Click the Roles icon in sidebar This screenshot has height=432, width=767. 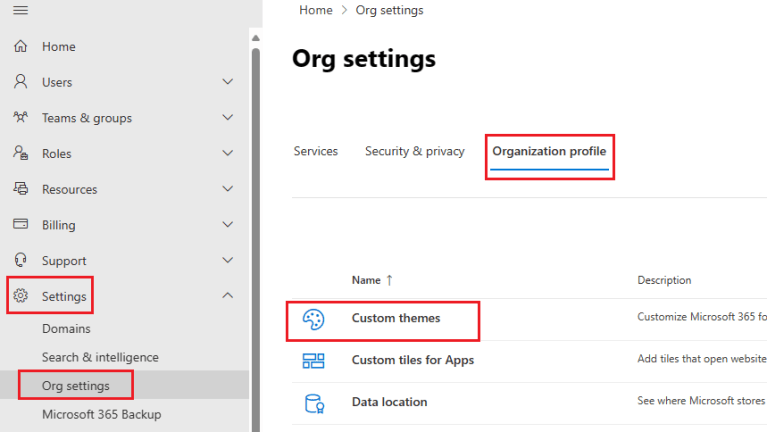20,154
